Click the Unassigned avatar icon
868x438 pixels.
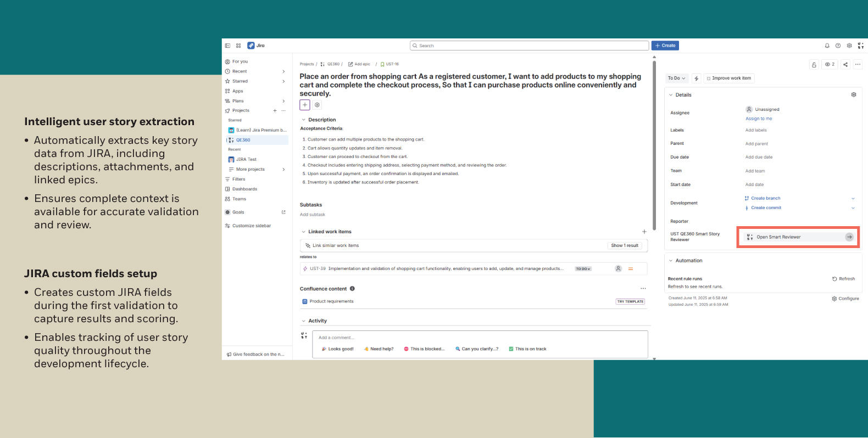749,109
